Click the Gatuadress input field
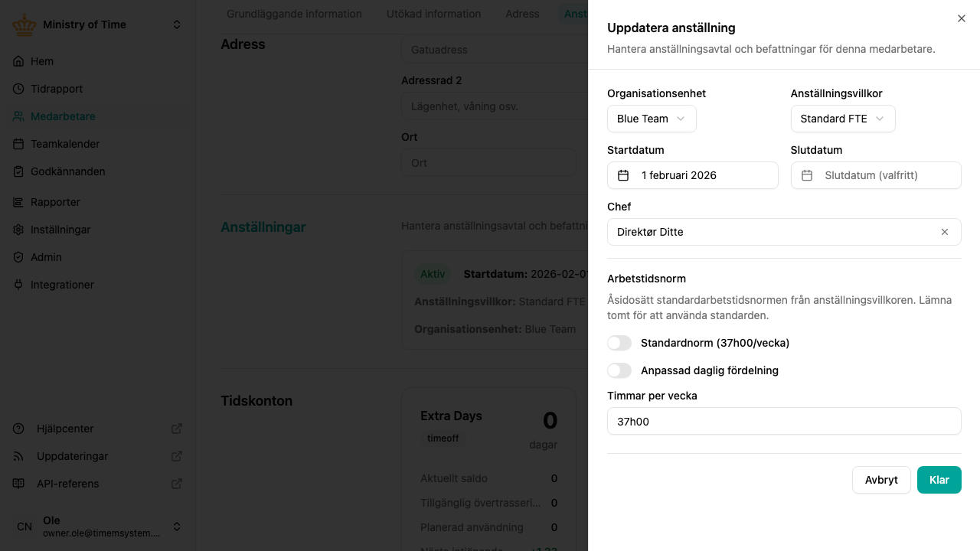 tap(495, 50)
